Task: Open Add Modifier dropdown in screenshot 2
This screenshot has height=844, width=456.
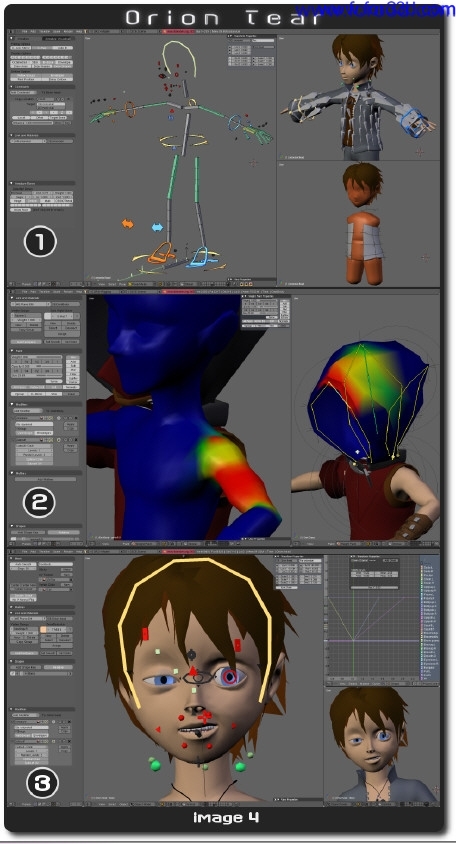Action: click(x=28, y=411)
